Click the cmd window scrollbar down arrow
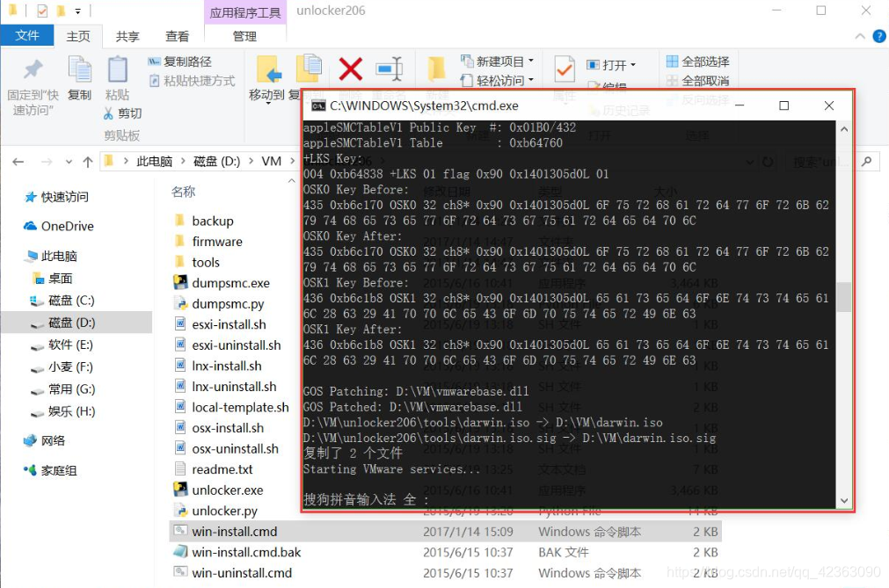Image resolution: width=889 pixels, height=588 pixels. pos(844,501)
